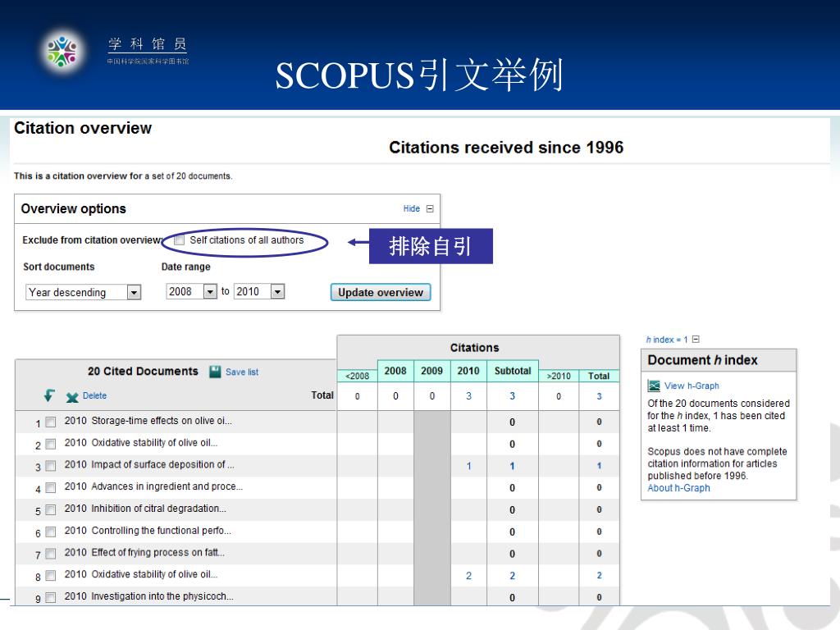Click total row Total column count 3
Image resolution: width=840 pixels, height=630 pixels.
coord(599,396)
